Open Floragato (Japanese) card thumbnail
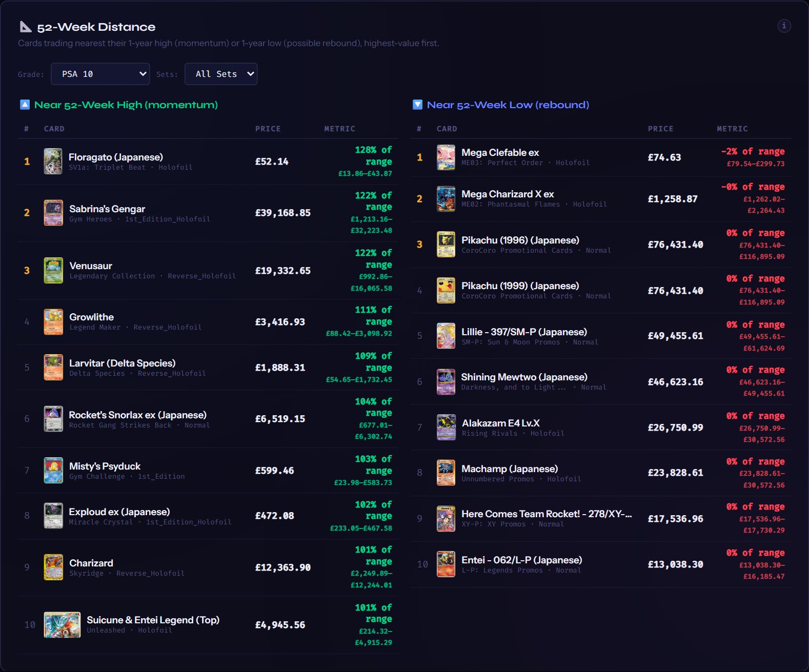 click(x=53, y=161)
